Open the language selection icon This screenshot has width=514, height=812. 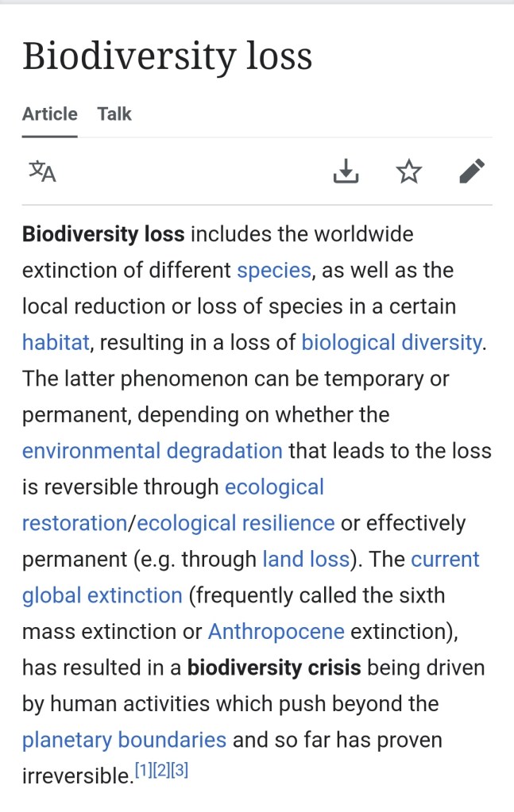point(42,171)
